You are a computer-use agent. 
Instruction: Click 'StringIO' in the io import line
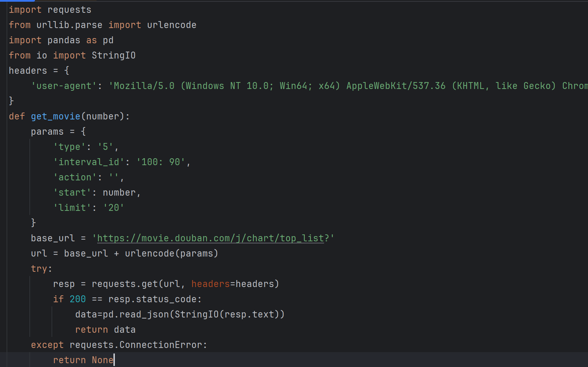tap(114, 55)
